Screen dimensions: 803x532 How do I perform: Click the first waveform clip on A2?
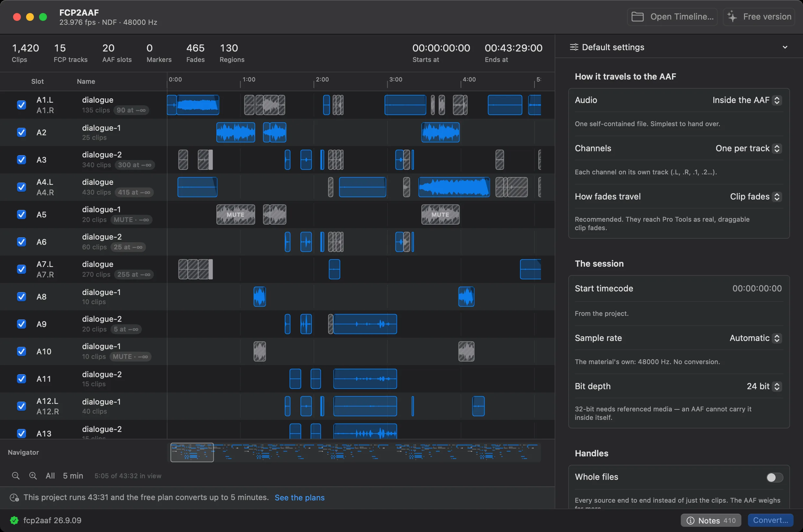[236, 132]
